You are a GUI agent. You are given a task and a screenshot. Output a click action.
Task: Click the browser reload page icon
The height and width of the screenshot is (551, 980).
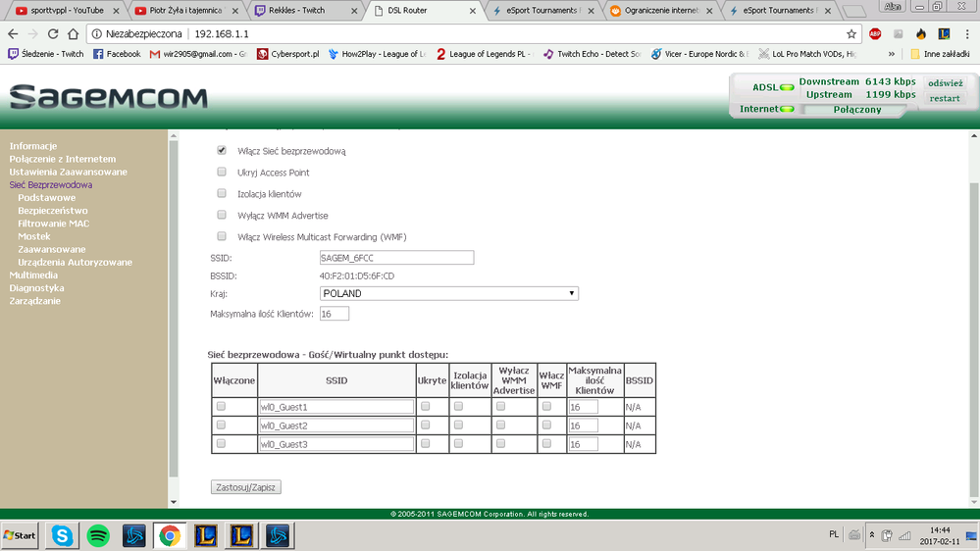52,33
